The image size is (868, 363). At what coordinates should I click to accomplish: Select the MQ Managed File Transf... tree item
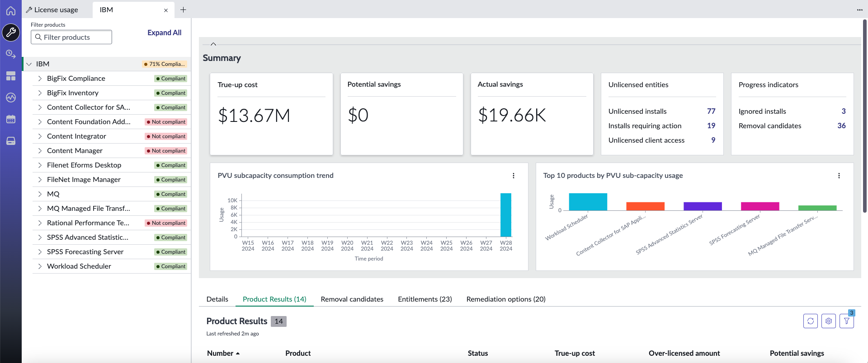tap(112, 209)
